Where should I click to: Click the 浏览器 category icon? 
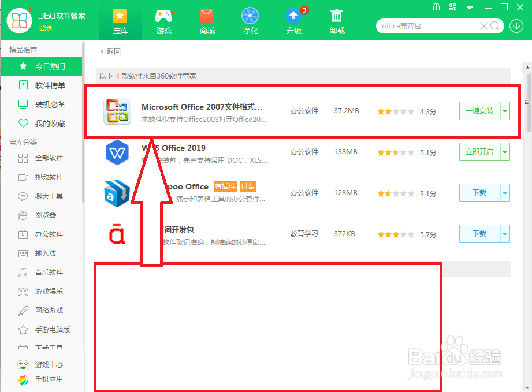pos(23,215)
